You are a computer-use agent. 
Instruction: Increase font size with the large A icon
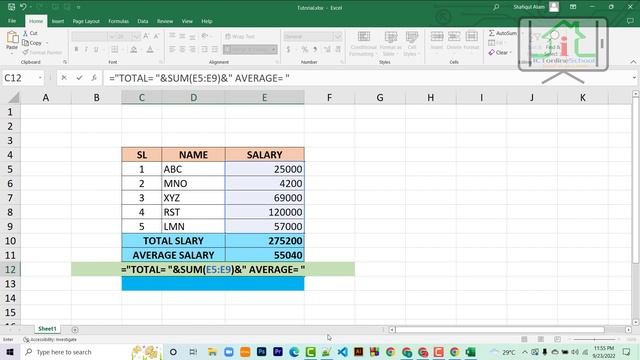pos(146,36)
